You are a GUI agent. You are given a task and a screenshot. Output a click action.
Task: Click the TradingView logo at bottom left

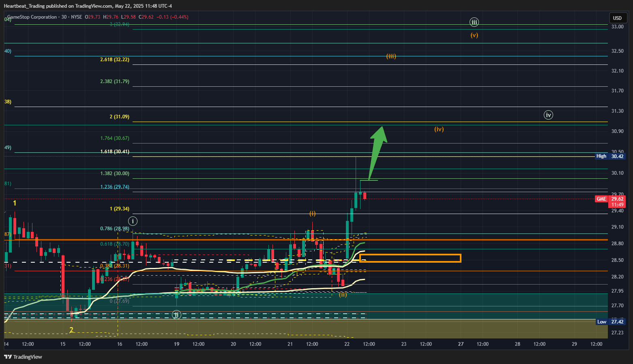(23, 357)
